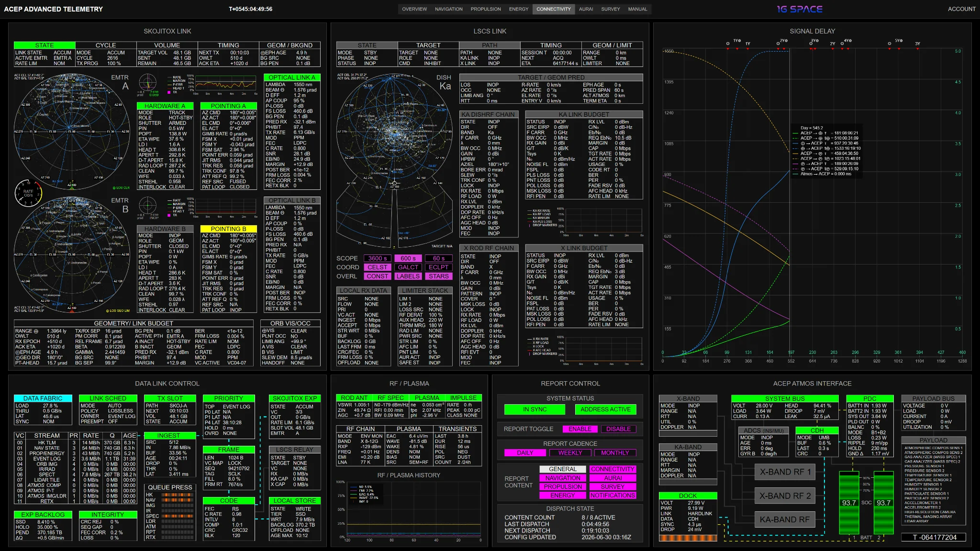Click the X-BAND RF 1 block

click(785, 472)
